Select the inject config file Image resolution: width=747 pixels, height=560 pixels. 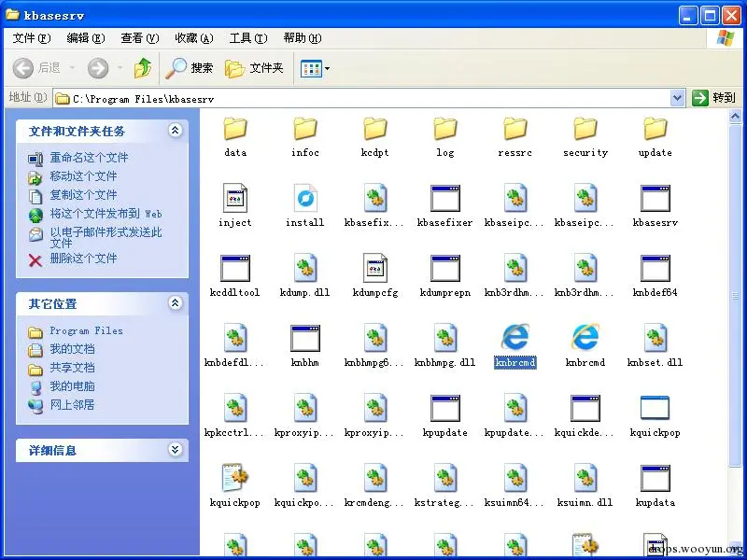[x=235, y=198]
